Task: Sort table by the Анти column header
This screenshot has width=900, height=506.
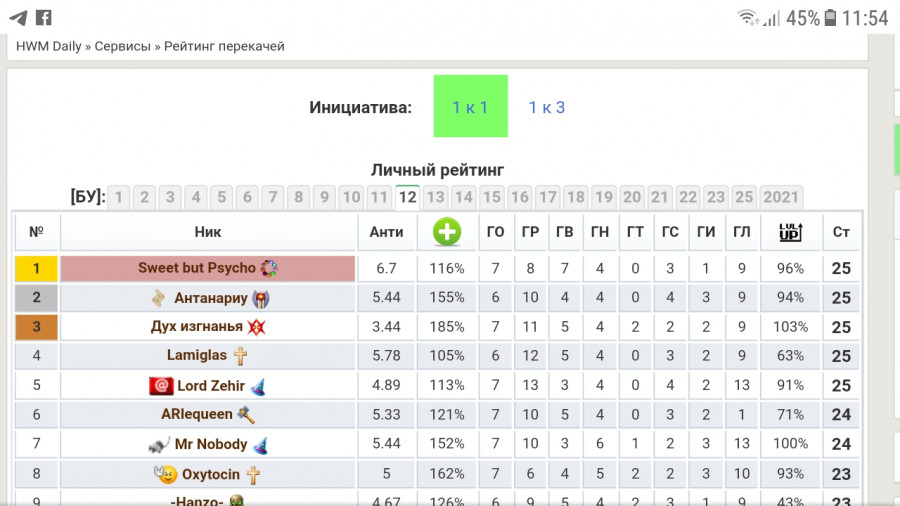Action: pyautogui.click(x=386, y=232)
